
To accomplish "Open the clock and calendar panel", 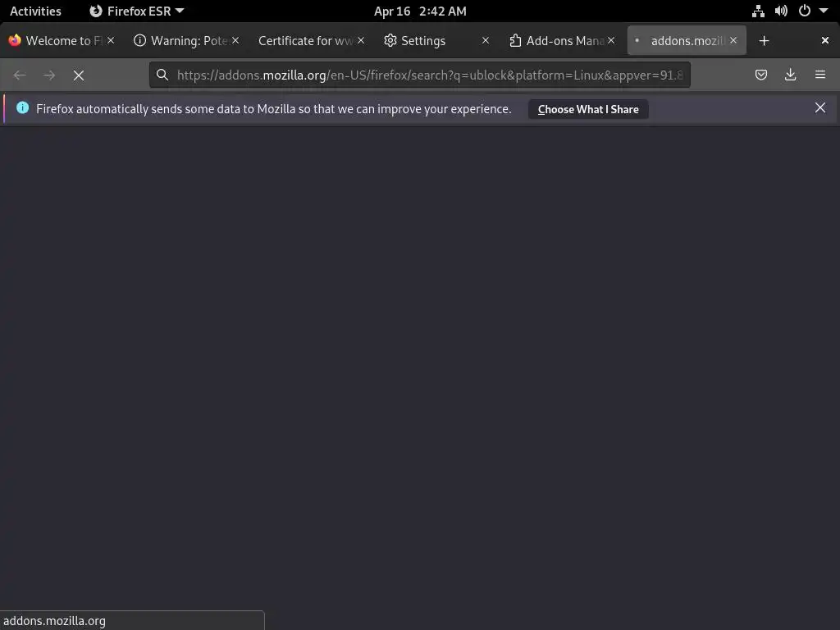I will point(420,11).
